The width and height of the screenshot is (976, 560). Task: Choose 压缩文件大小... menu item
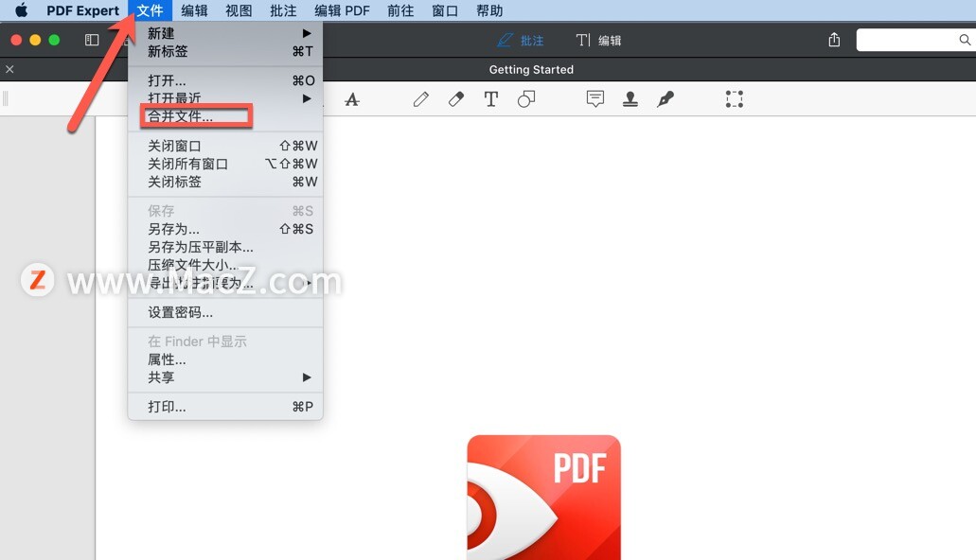click(x=225, y=265)
